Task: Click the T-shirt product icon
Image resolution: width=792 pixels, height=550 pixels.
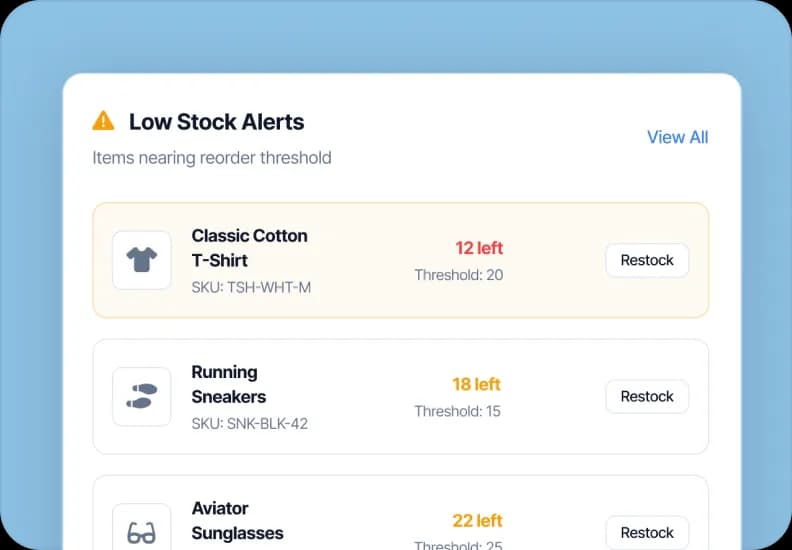Action: (x=142, y=260)
